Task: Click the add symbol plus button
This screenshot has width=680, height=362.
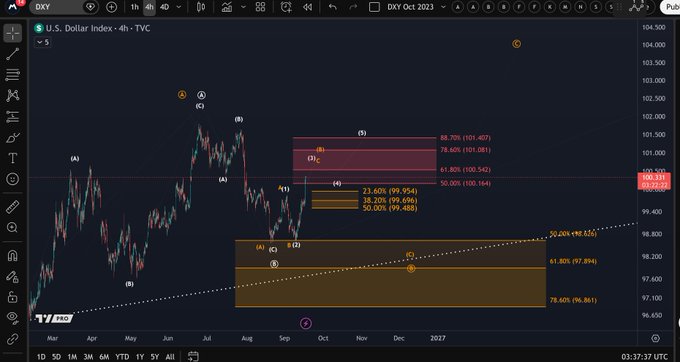Action: coord(111,7)
